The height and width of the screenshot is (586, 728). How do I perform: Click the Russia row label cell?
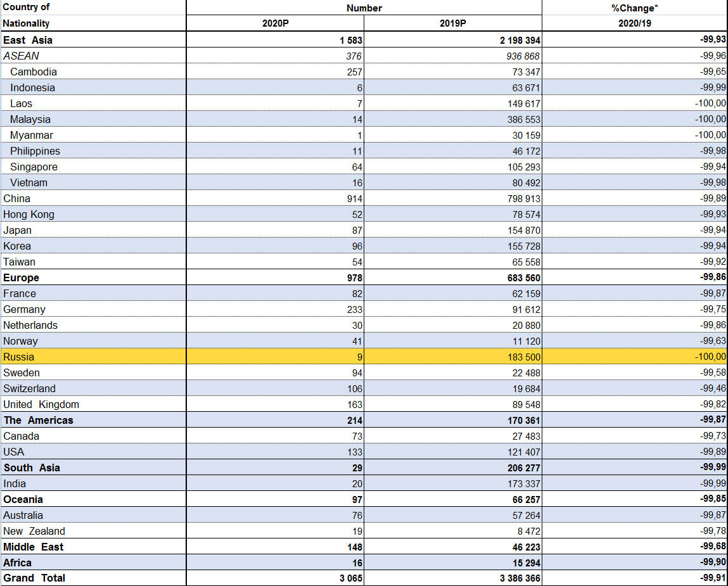tap(19, 357)
